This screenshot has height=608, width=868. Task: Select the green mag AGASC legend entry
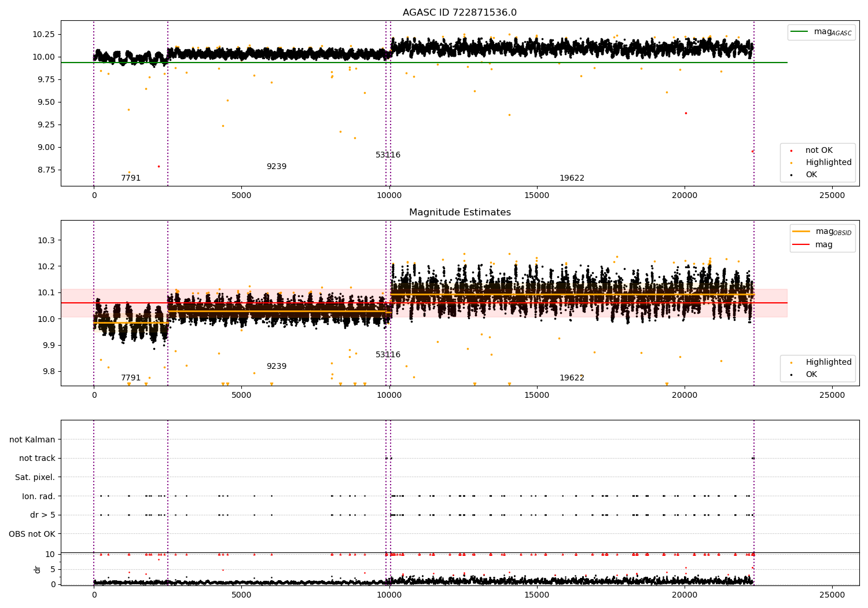point(821,32)
